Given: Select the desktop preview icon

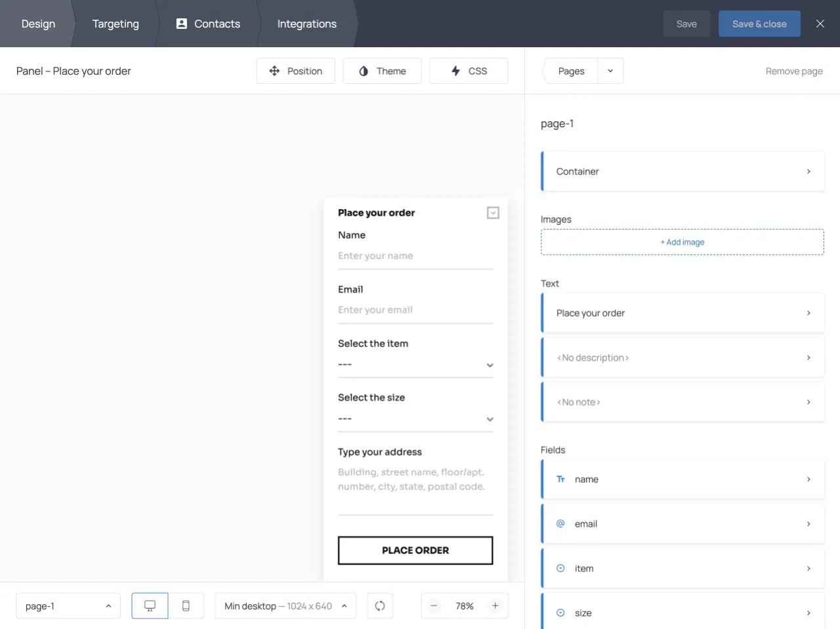Looking at the screenshot, I should [149, 605].
